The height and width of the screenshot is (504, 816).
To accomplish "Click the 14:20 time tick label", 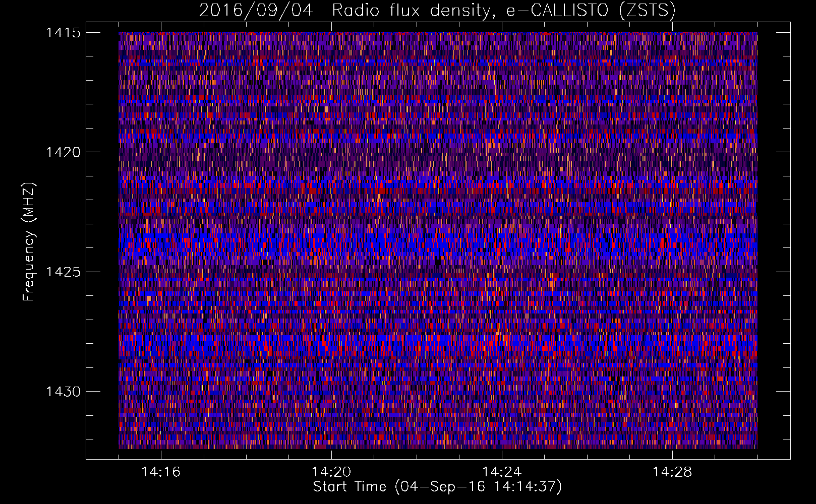I will 331,472.
